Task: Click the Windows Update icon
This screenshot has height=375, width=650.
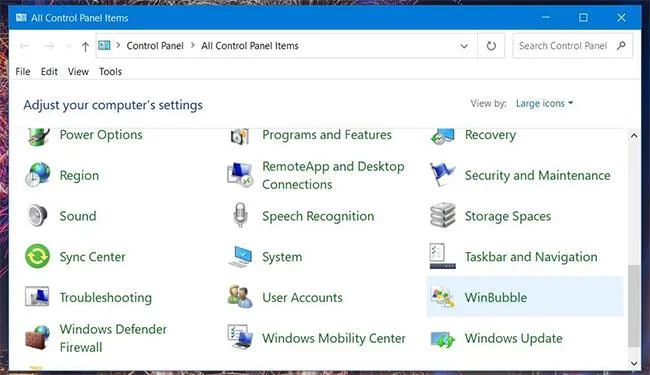Action: [x=442, y=339]
